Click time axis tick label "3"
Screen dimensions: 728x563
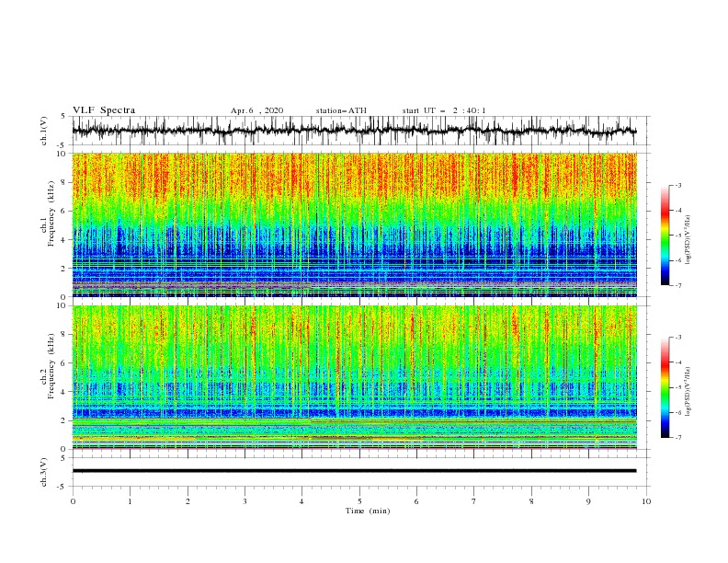pyautogui.click(x=245, y=501)
